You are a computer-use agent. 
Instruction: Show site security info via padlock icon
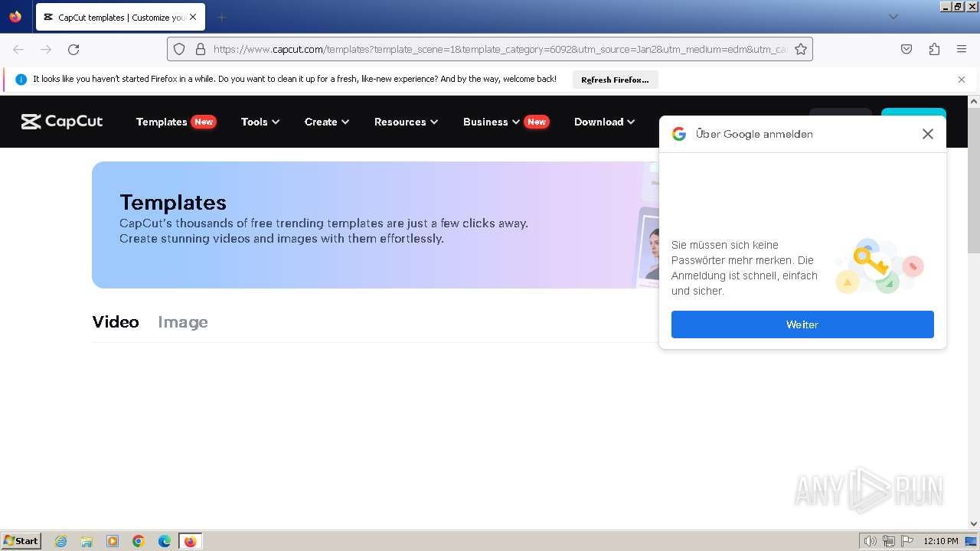coord(201,49)
